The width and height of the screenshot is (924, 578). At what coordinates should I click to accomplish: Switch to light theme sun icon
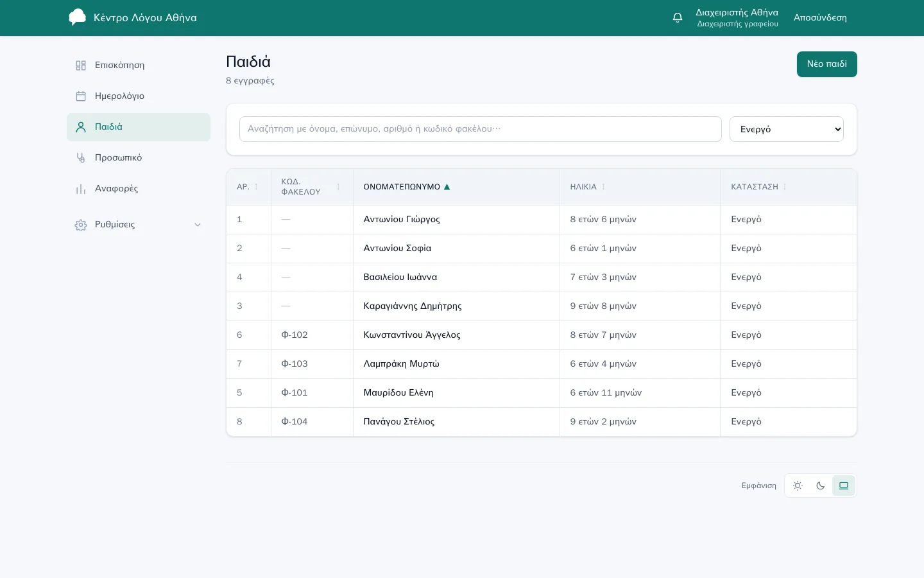tap(798, 486)
